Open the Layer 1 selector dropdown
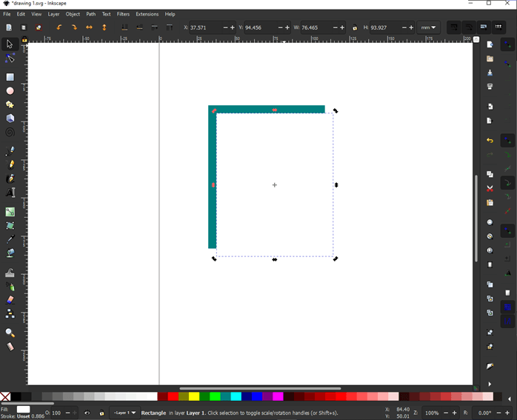 [124, 413]
